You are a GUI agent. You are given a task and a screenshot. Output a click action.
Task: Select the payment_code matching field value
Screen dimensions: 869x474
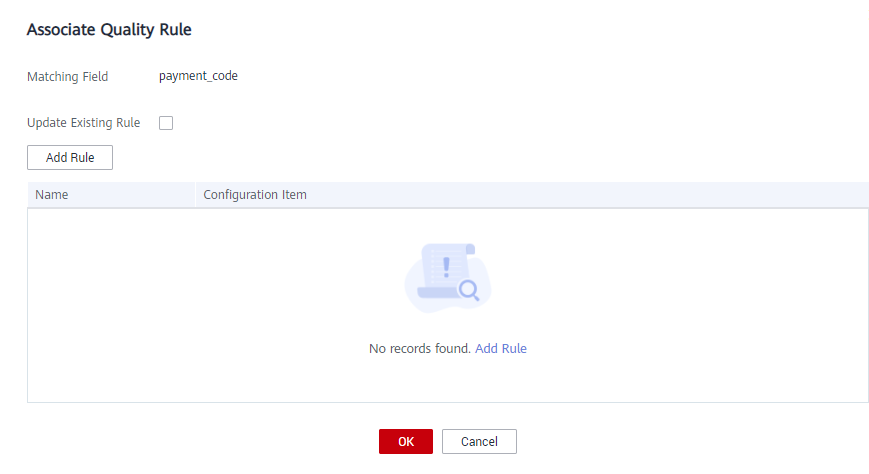tap(198, 76)
